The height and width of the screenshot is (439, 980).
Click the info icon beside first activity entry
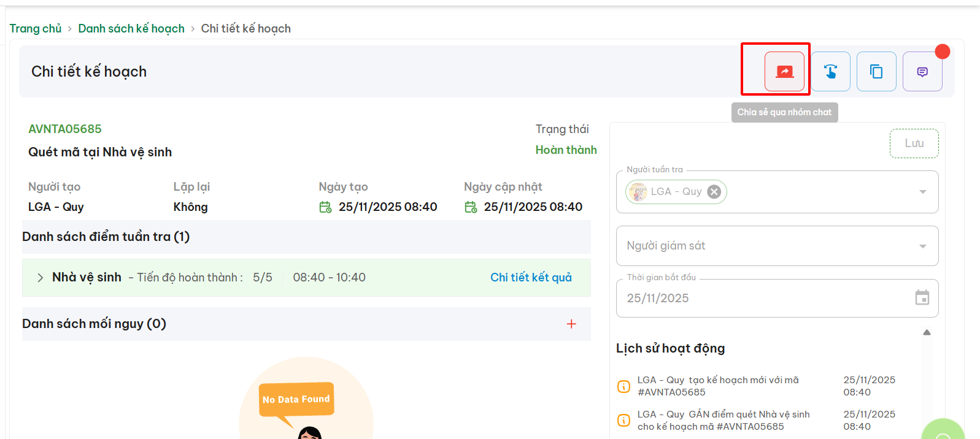click(623, 386)
